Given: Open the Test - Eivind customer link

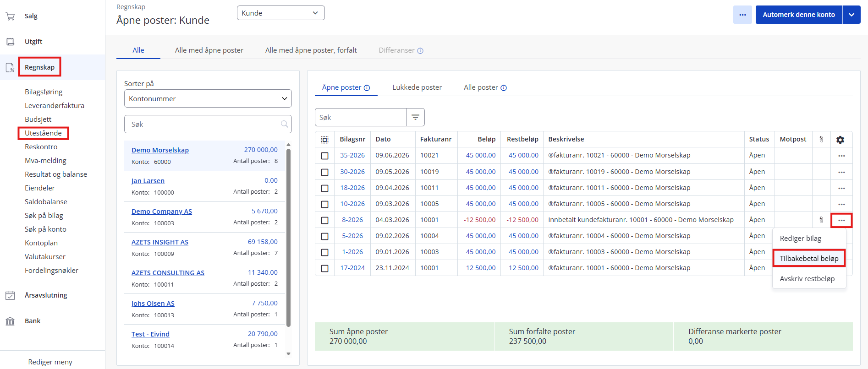Looking at the screenshot, I should point(150,334).
